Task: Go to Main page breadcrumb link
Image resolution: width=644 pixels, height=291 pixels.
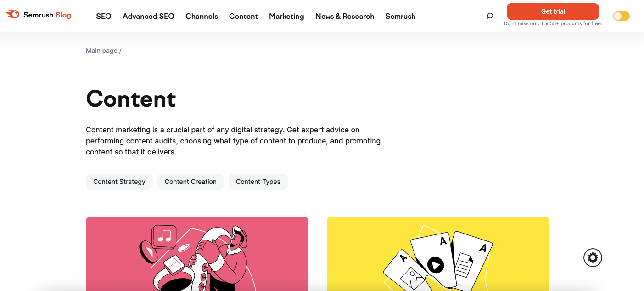Action: [x=101, y=51]
